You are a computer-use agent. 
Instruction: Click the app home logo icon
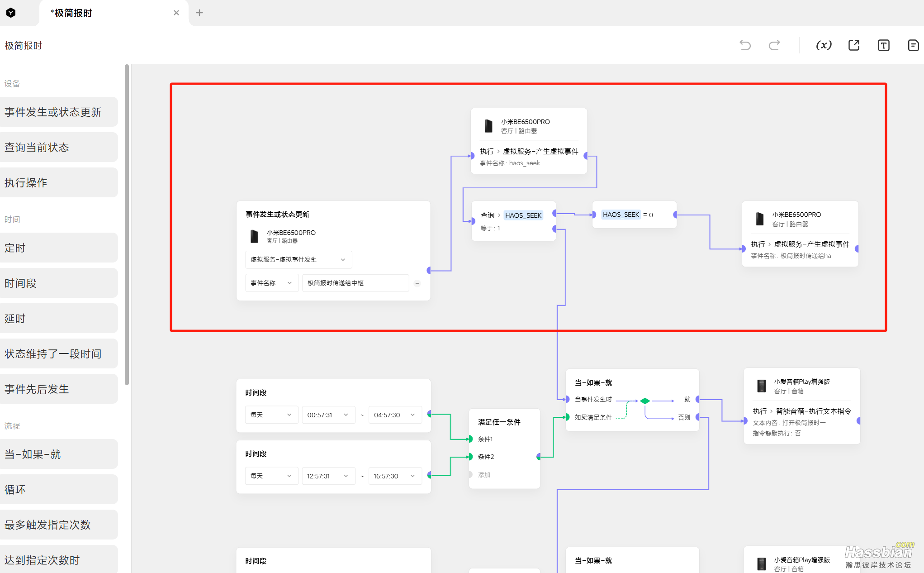(11, 13)
